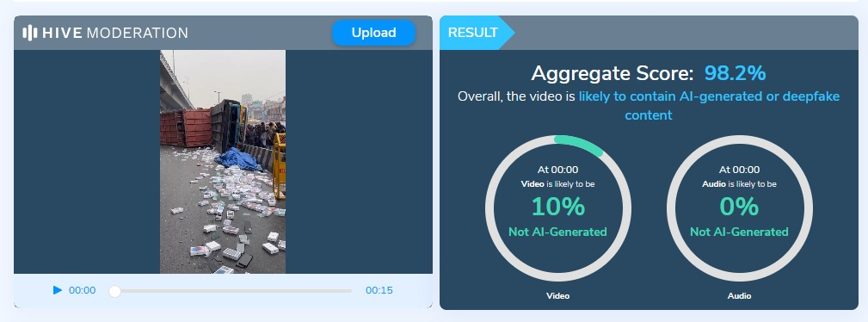Image resolution: width=868 pixels, height=322 pixels.
Task: Play the video with the triangle icon
Action: (58, 290)
